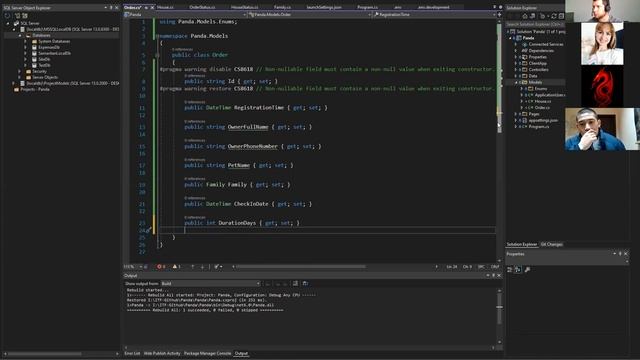This screenshot has width=640, height=360.
Task: Switch to the launchSettings.json tab
Action: pos(324,7)
